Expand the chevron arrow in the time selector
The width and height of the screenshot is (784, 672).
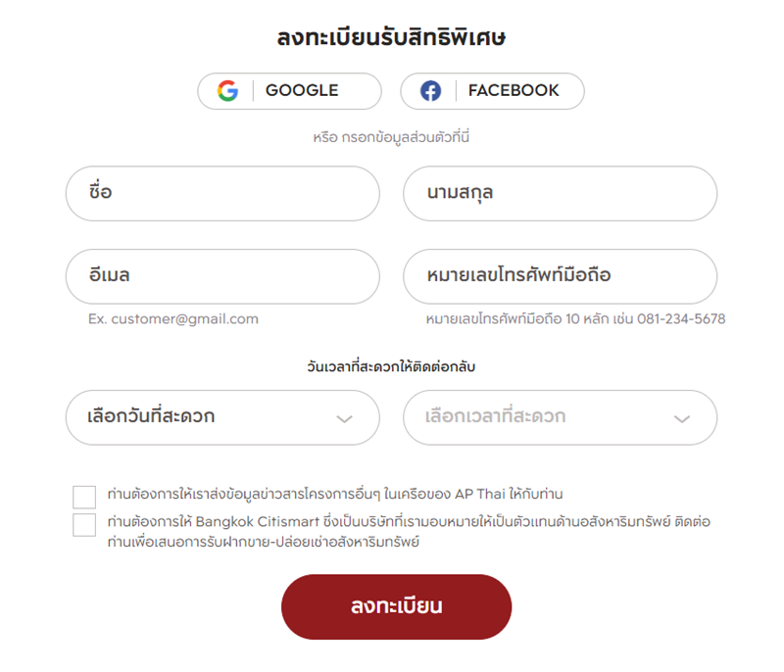coord(682,418)
